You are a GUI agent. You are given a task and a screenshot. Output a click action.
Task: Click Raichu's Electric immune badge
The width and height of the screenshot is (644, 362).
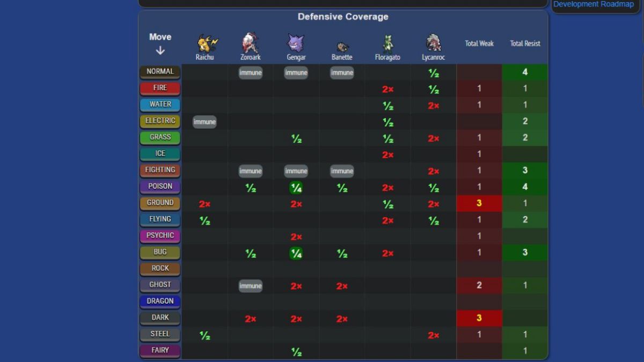point(204,122)
